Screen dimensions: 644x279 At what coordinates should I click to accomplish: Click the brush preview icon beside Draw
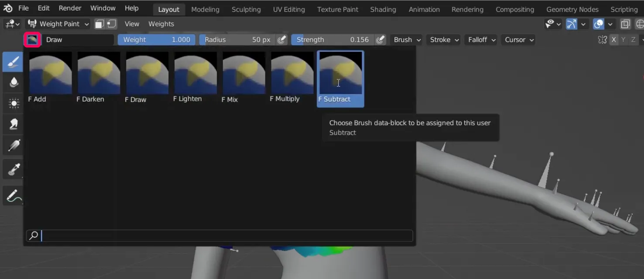click(32, 40)
